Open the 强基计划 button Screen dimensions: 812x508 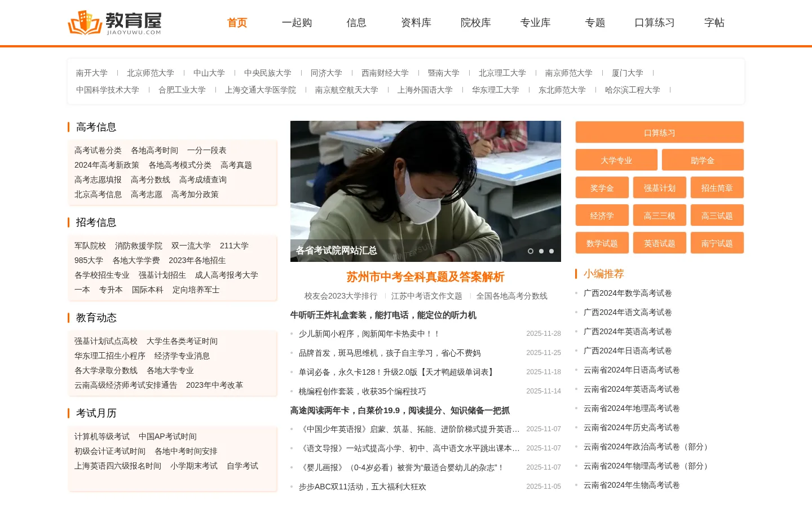pyautogui.click(x=660, y=188)
